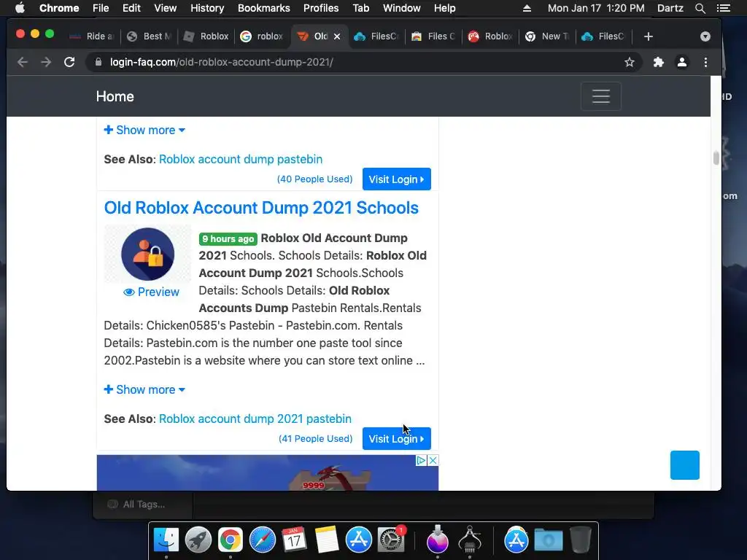Reload the login-faq.com page
The image size is (747, 560).
[69, 63]
